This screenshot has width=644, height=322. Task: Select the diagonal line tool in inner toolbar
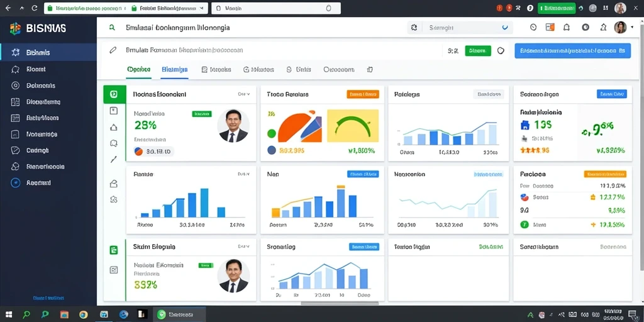click(x=114, y=160)
